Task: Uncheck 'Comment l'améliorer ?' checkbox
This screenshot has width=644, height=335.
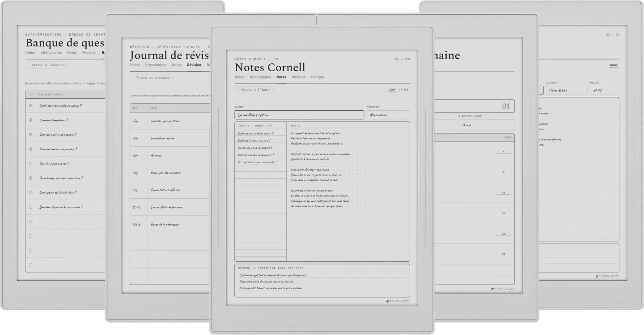Action: point(30,120)
